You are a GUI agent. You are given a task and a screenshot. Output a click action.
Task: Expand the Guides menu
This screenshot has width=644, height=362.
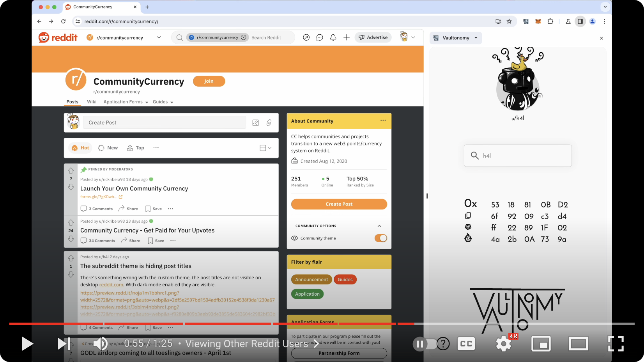(163, 102)
